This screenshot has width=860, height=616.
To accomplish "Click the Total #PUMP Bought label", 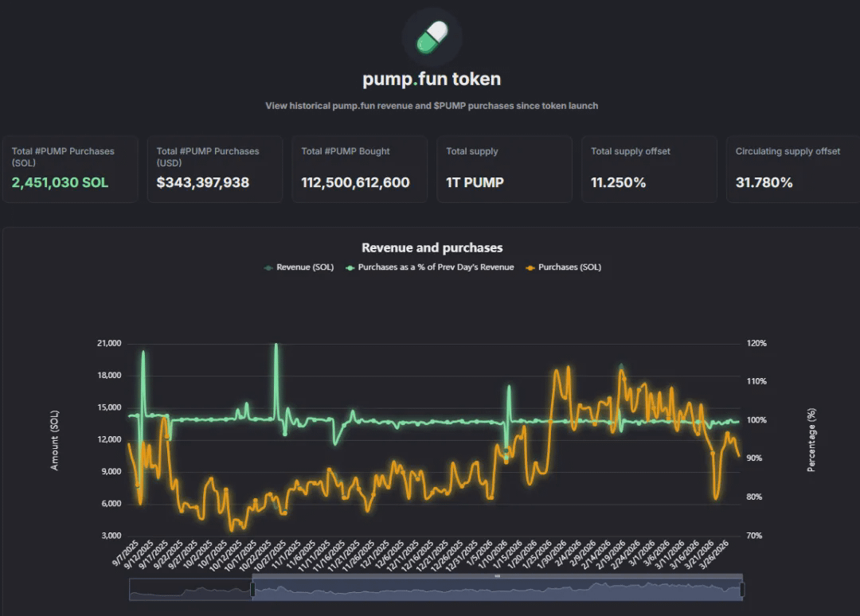I will pos(346,151).
